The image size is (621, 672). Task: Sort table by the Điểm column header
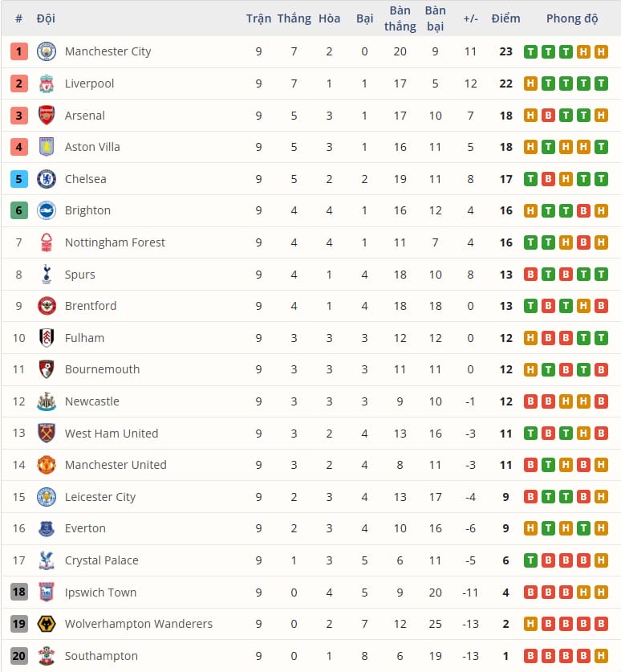pos(505,18)
